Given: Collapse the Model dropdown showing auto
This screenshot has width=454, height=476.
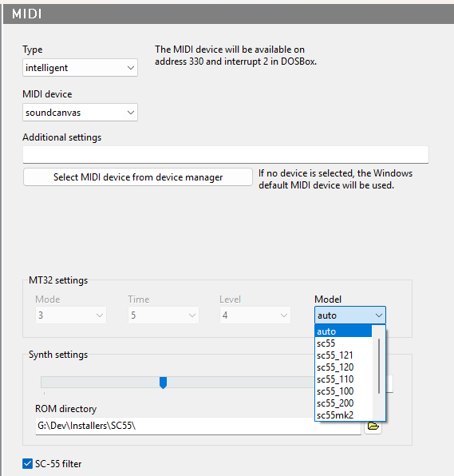Looking at the screenshot, I should tap(350, 315).
